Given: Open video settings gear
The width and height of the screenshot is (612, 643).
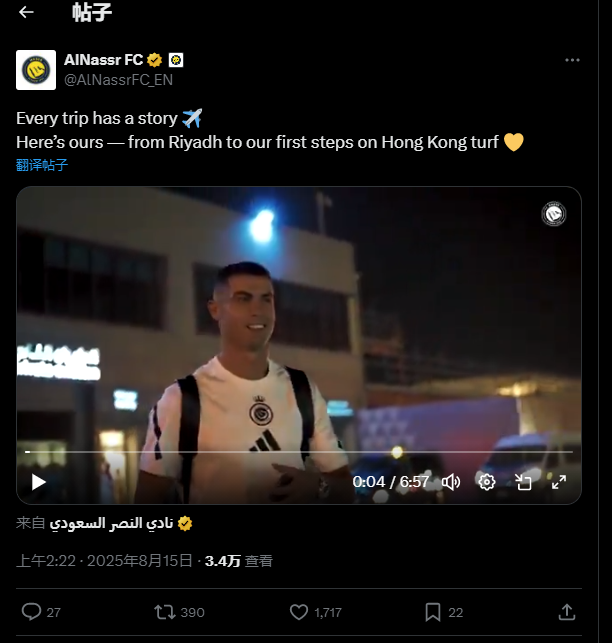Looking at the screenshot, I should pyautogui.click(x=487, y=482).
